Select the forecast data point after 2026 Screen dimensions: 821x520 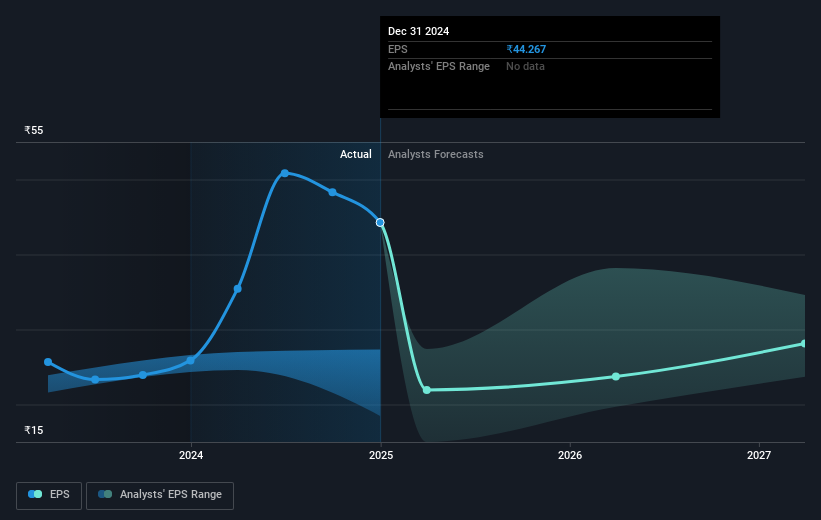point(616,377)
